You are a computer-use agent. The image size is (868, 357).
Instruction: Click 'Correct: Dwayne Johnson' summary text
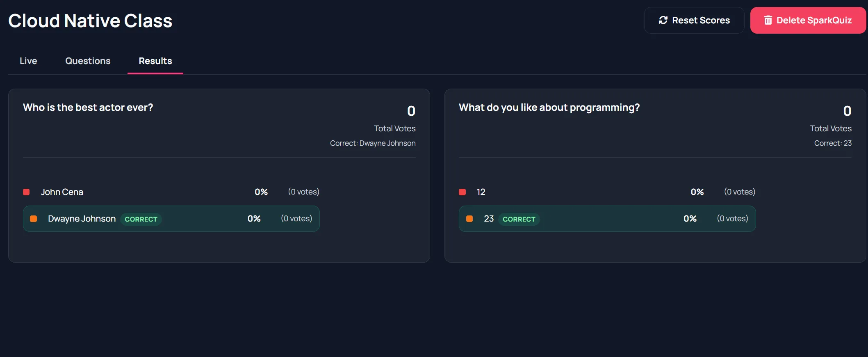(x=373, y=143)
